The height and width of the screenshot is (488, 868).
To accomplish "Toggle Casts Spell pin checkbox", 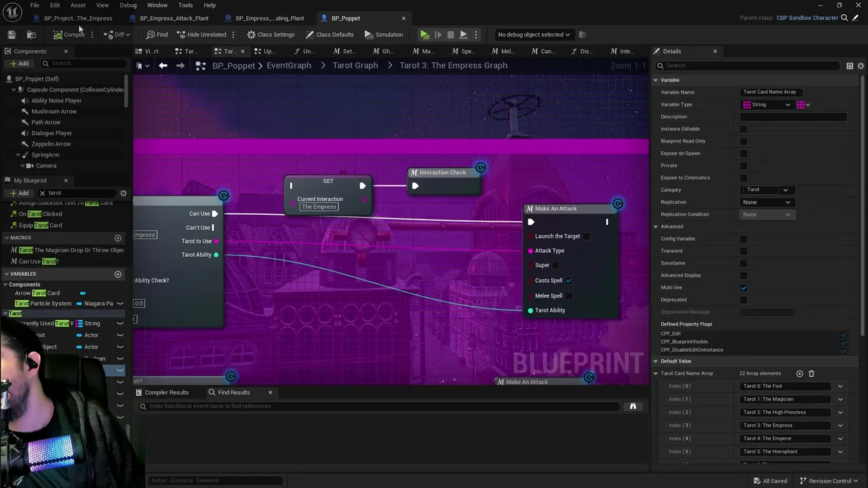I will (x=568, y=281).
